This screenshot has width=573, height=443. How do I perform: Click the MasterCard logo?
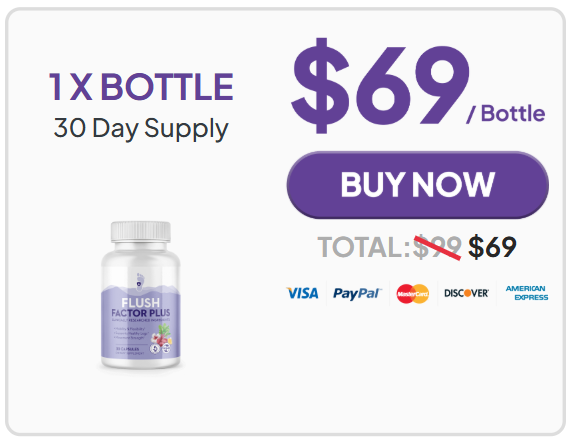pos(413,294)
